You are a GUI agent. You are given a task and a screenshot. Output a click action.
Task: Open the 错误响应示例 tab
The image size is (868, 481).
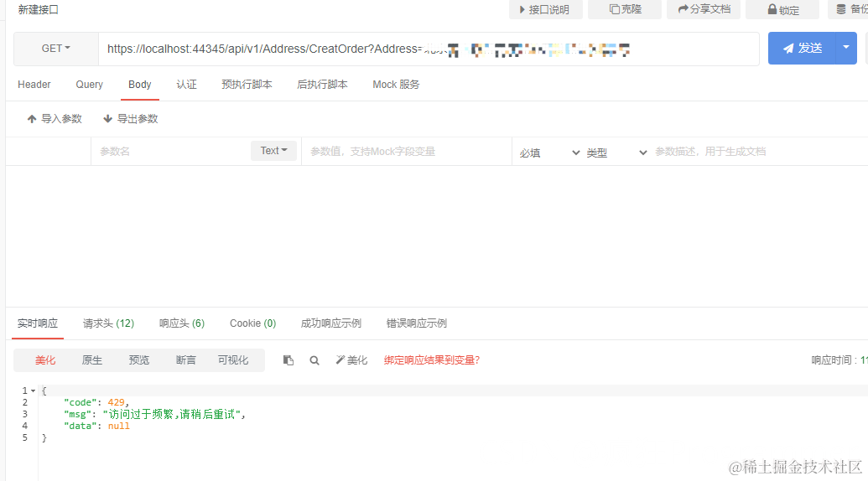(x=416, y=323)
